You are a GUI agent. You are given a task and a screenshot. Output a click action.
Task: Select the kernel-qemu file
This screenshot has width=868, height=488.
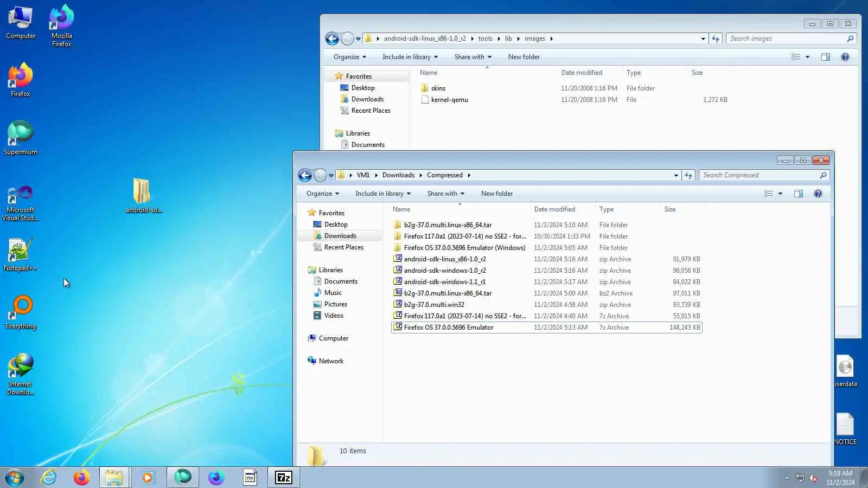point(449,100)
